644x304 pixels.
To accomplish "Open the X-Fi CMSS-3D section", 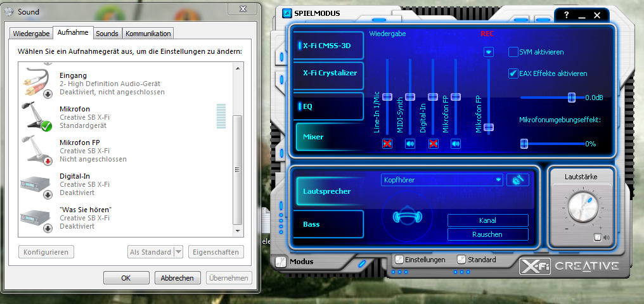I will point(330,46).
